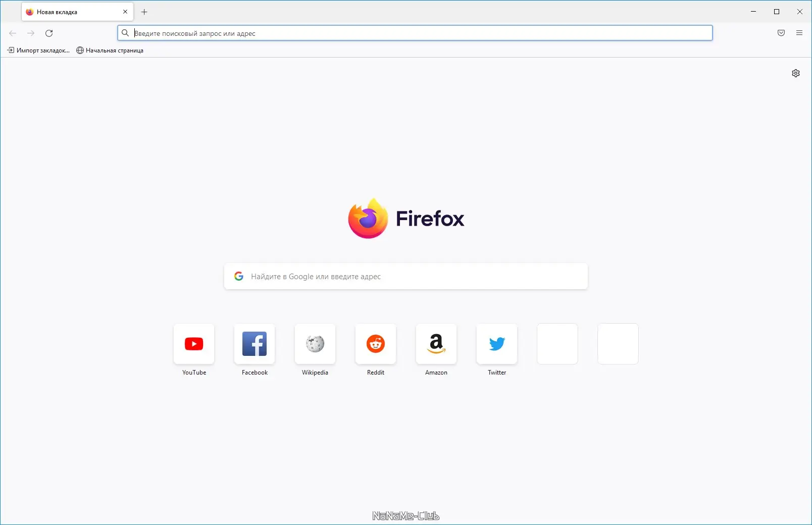812x525 pixels.
Task: Open the YouTube shortcut tile
Action: coord(193,344)
